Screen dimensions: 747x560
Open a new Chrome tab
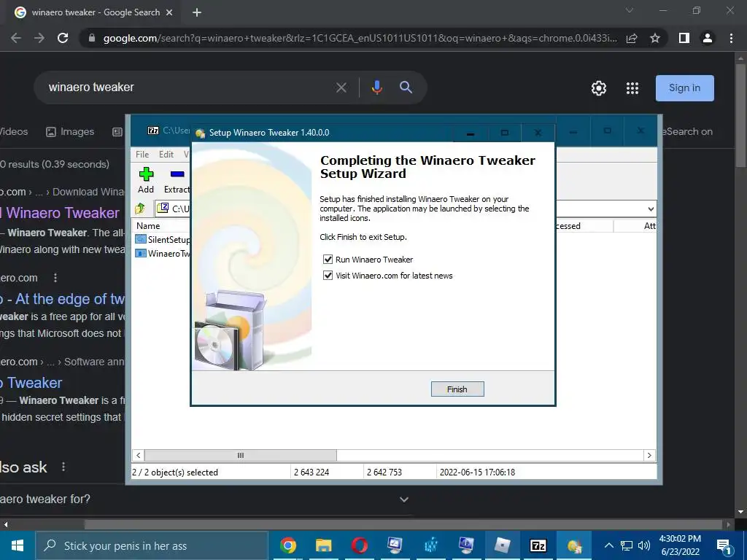point(197,13)
